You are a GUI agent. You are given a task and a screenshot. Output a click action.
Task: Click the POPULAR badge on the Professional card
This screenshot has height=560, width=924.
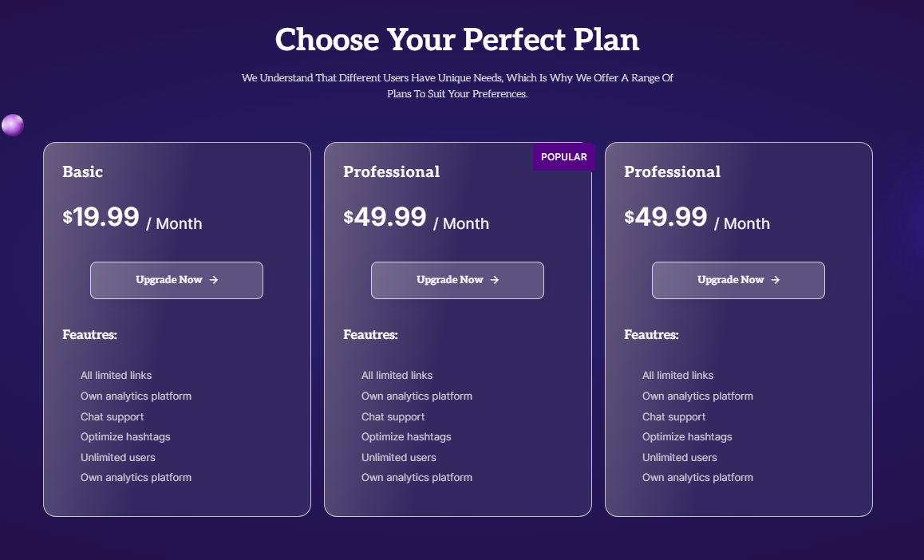click(x=564, y=157)
